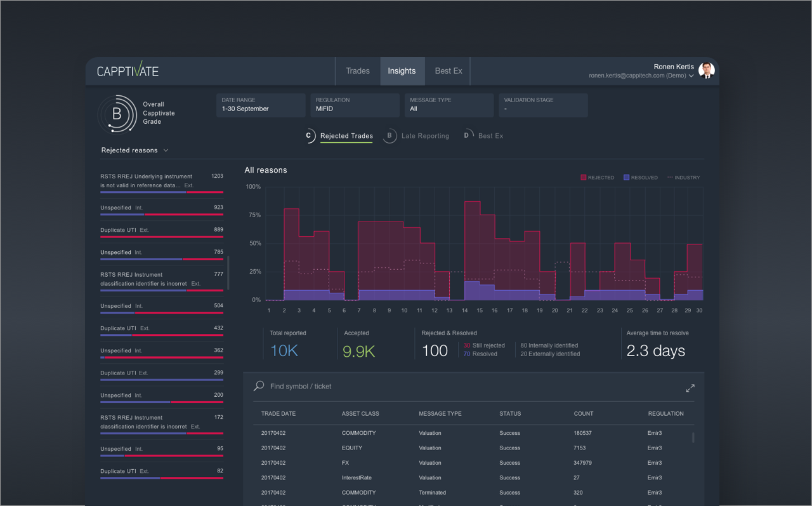812x506 pixels.
Task: Select the Rejected Trades sub-tab
Action: point(346,136)
